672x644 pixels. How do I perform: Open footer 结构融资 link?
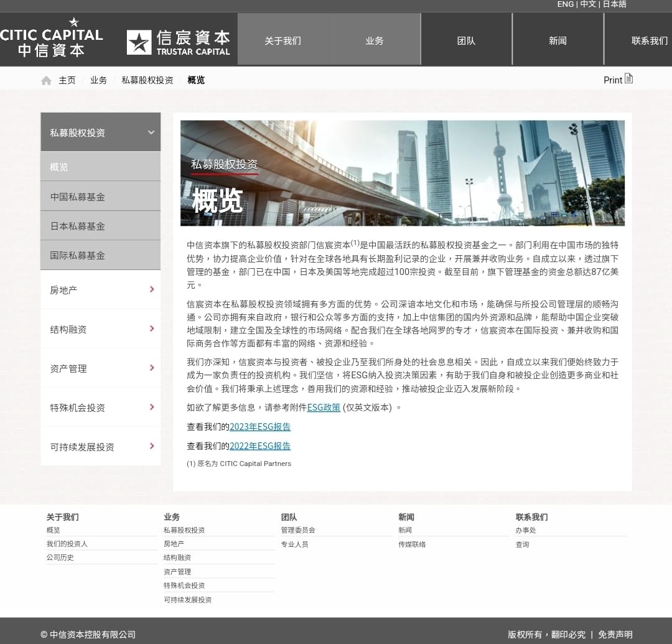pos(177,558)
